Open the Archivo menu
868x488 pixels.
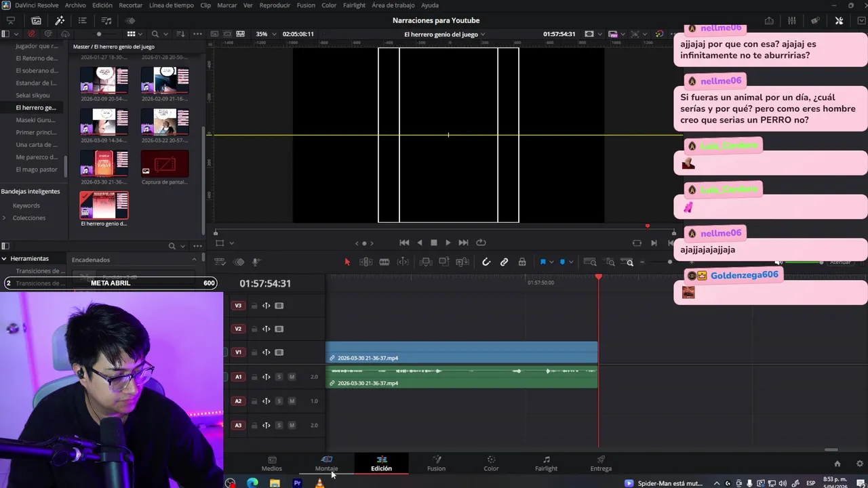tap(75, 5)
